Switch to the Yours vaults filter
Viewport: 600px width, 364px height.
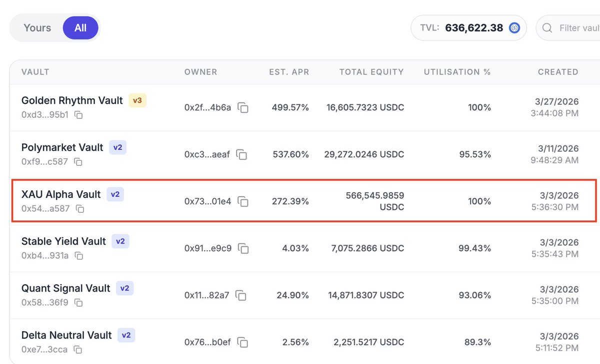(x=37, y=27)
